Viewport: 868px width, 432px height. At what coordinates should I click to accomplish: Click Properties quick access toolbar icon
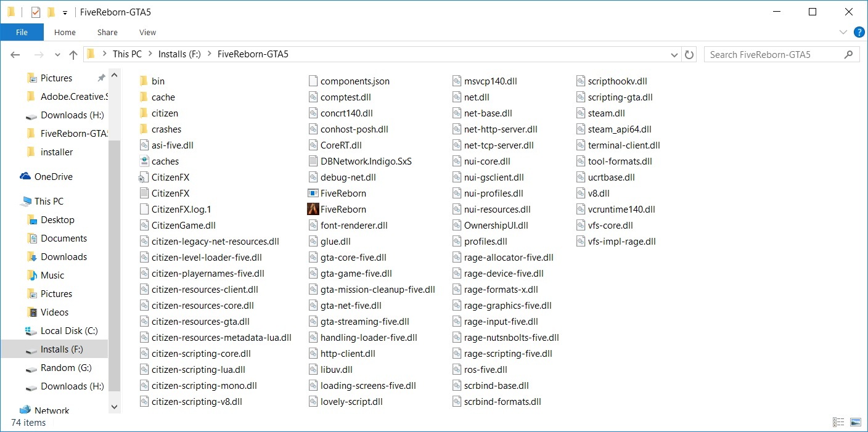pos(36,12)
